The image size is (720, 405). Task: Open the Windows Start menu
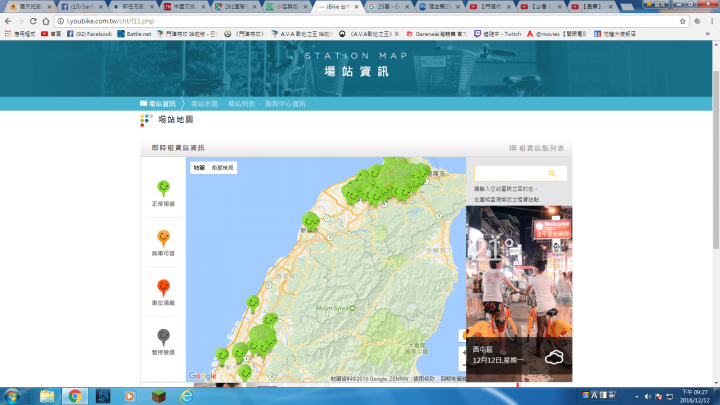coord(11,396)
